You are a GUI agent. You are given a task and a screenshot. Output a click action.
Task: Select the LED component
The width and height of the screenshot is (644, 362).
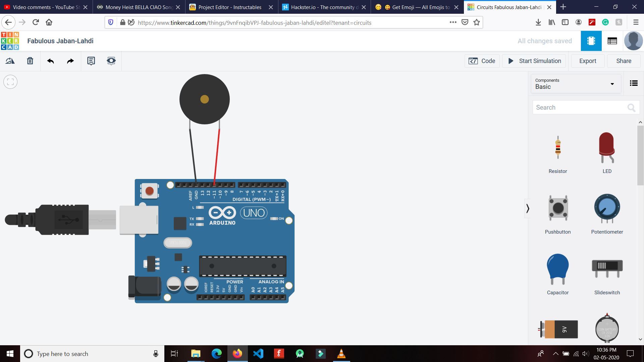point(607,153)
